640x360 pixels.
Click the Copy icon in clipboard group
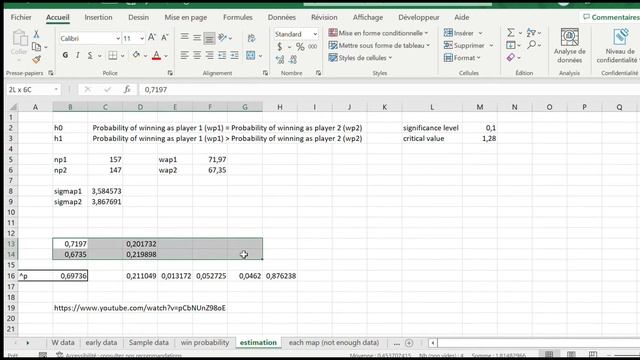pyautogui.click(x=36, y=47)
